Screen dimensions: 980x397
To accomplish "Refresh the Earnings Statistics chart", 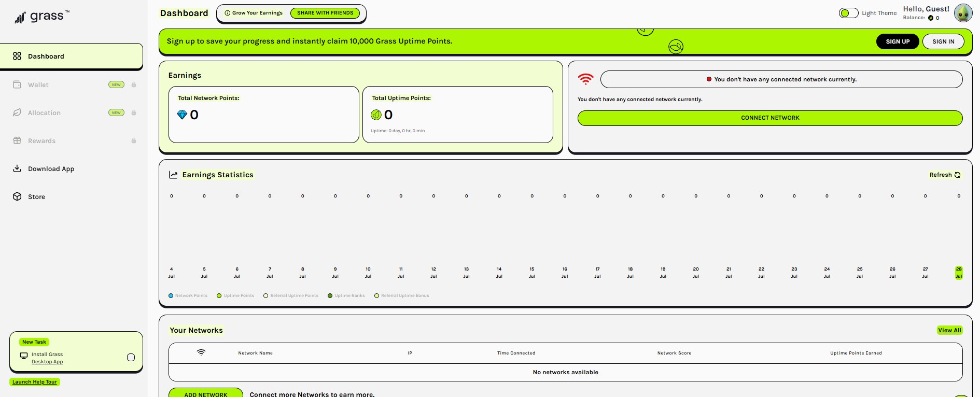I will tap(945, 175).
